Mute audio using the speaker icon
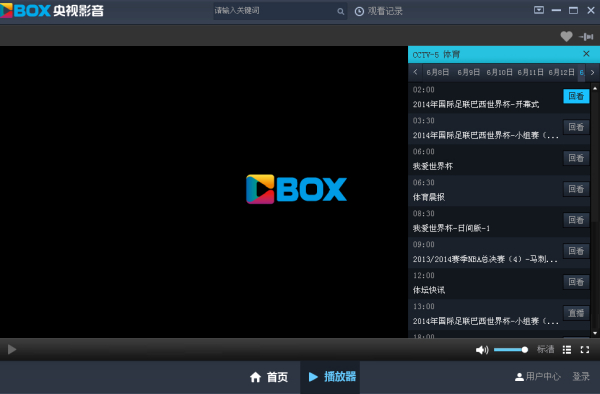Image resolution: width=600 pixels, height=394 pixels. pos(482,350)
